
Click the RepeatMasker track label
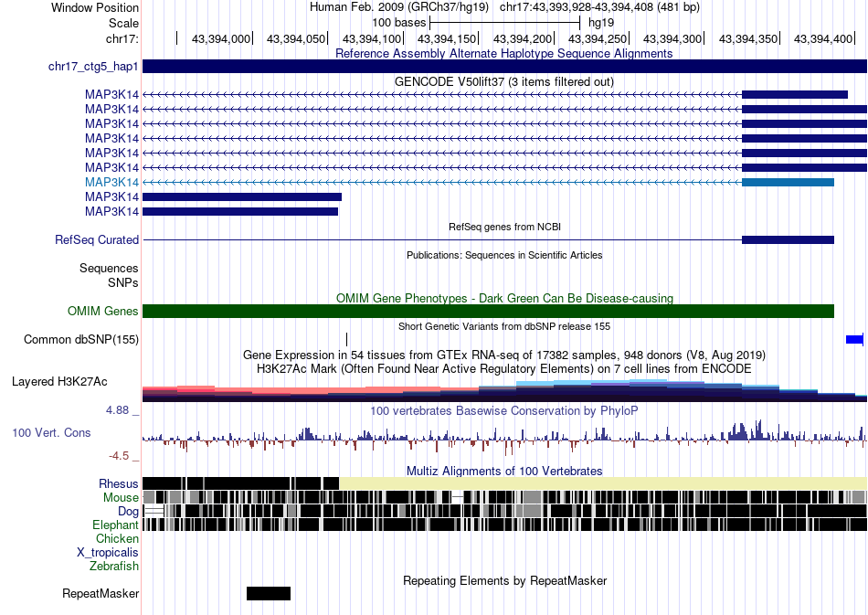101,593
